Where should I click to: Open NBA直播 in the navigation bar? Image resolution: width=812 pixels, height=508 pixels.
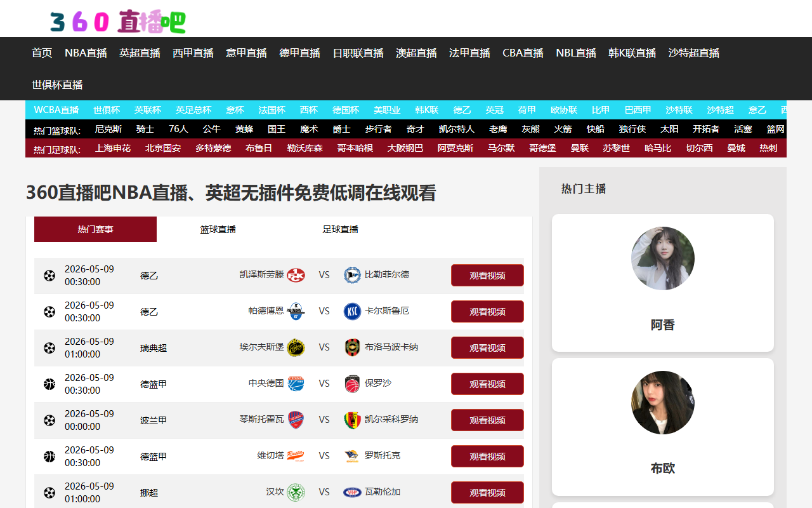[86, 53]
